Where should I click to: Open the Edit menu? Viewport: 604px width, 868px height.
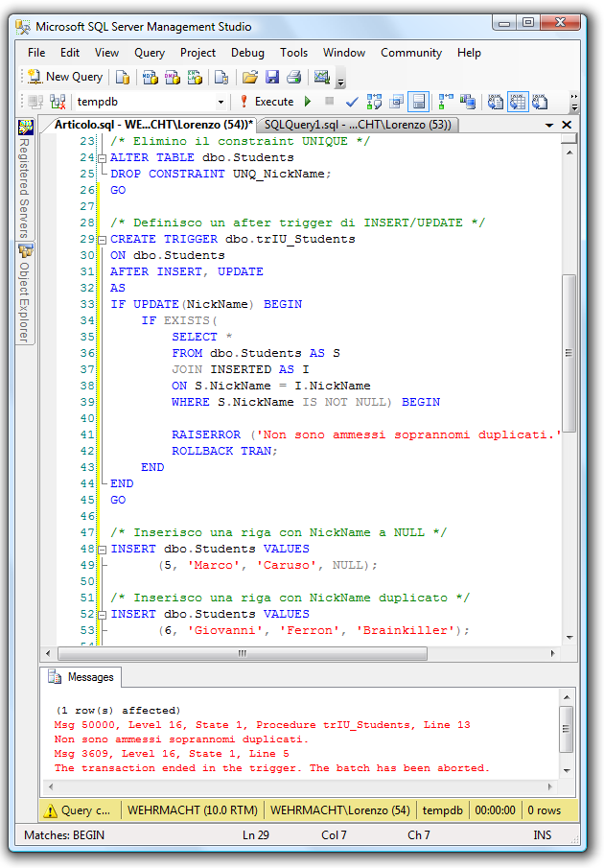point(70,53)
